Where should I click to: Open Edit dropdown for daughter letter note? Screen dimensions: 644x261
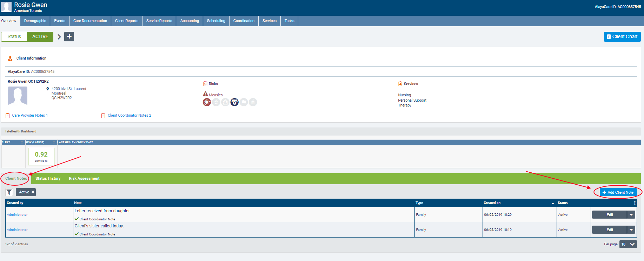pyautogui.click(x=631, y=215)
